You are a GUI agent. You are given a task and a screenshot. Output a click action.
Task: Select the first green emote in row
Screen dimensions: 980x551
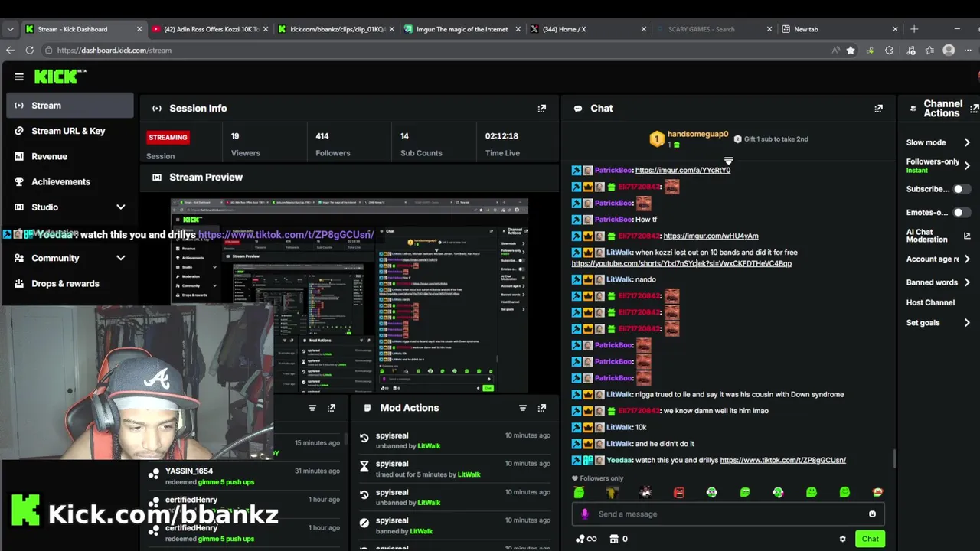pyautogui.click(x=579, y=493)
